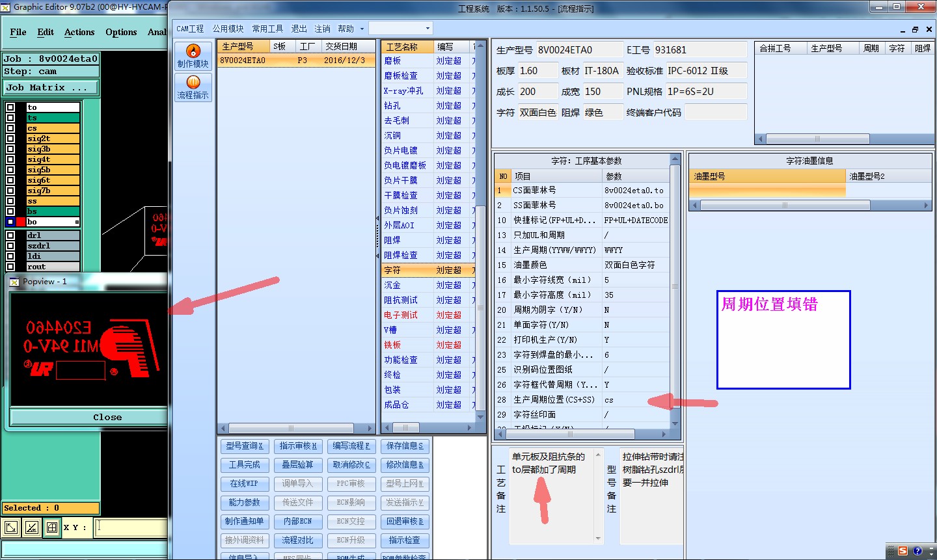Click the angle measure icon in Graphic Editor
This screenshot has width=937, height=560.
(31, 528)
